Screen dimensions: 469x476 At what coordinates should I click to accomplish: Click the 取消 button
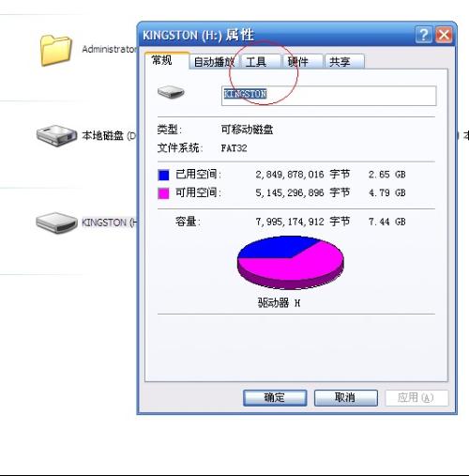click(x=346, y=398)
